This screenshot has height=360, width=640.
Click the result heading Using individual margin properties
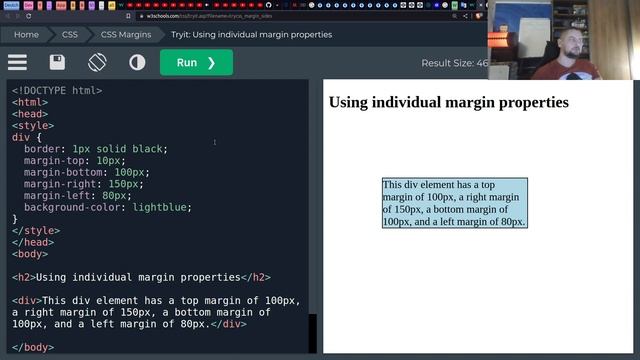(x=449, y=102)
